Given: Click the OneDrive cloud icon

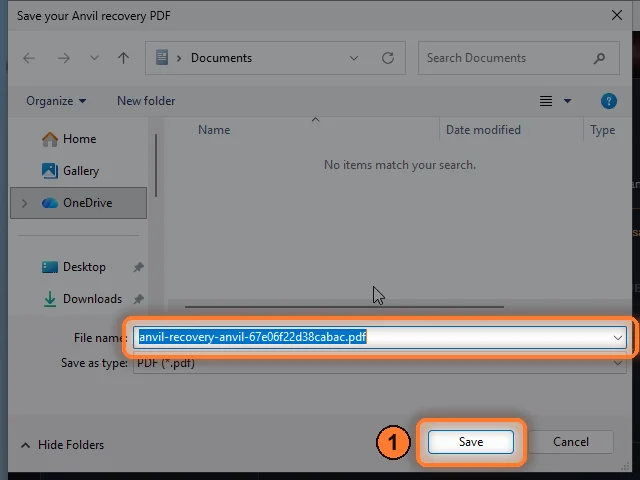Looking at the screenshot, I should [x=50, y=202].
